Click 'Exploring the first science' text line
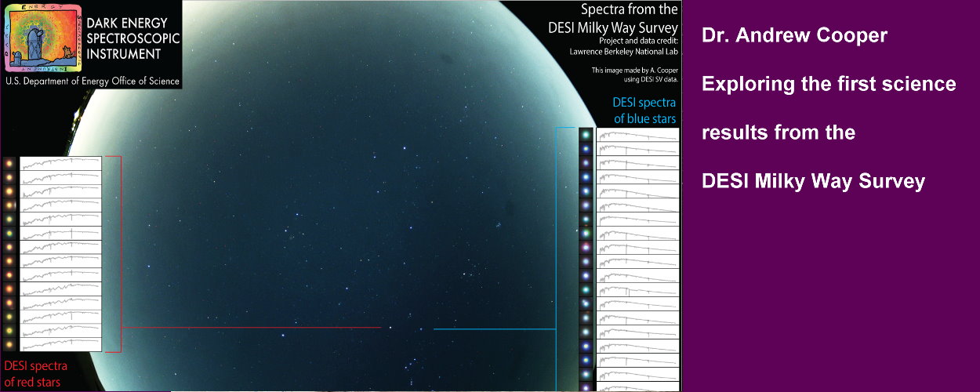Screen dimensions: 980x392 [x=829, y=84]
